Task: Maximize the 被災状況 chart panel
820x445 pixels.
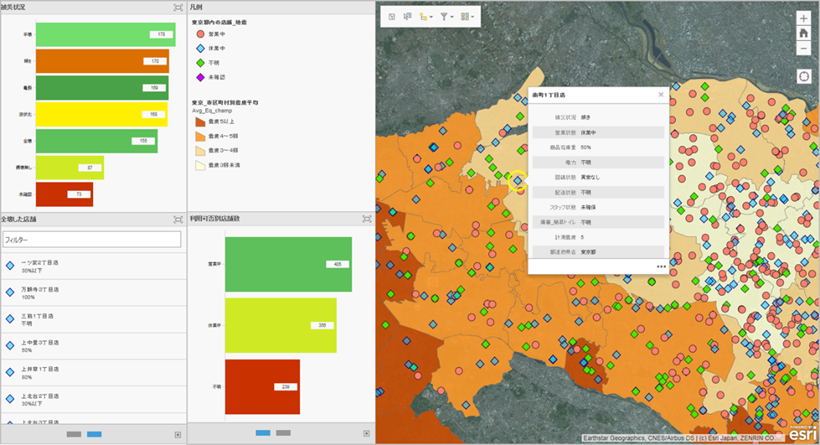Action: point(178,7)
